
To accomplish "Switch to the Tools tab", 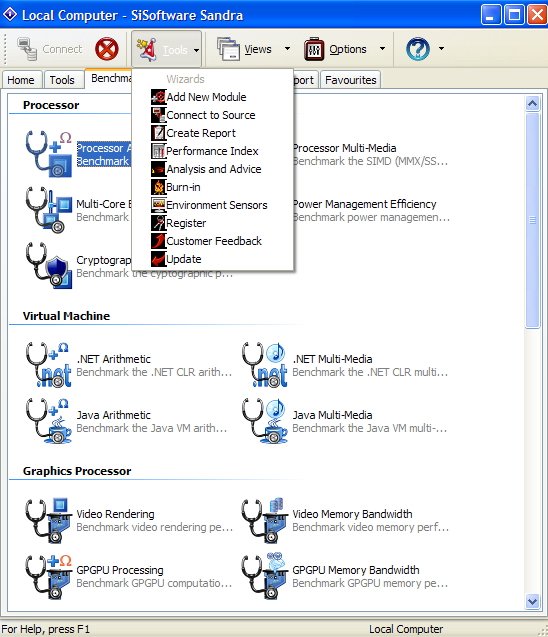I will tap(62, 80).
